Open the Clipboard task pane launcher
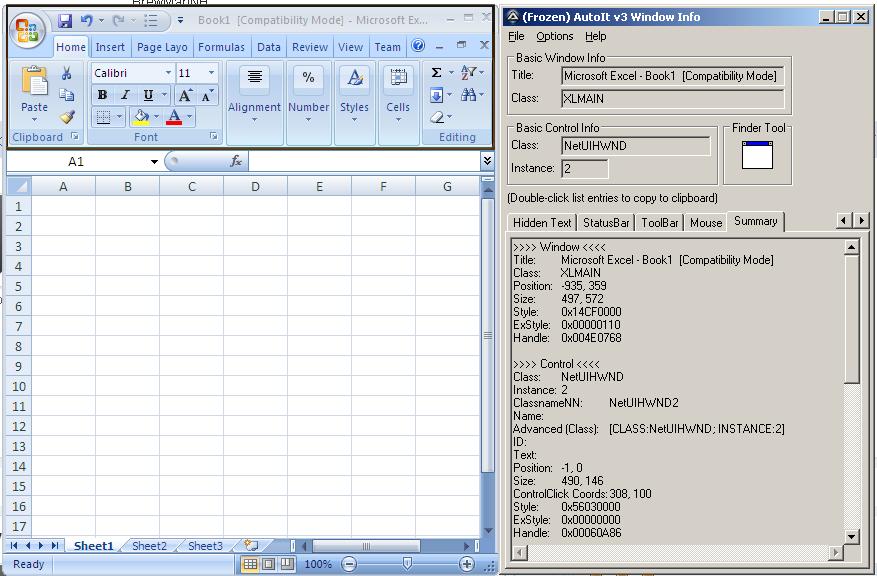This screenshot has height=576, width=877. pos(75,136)
